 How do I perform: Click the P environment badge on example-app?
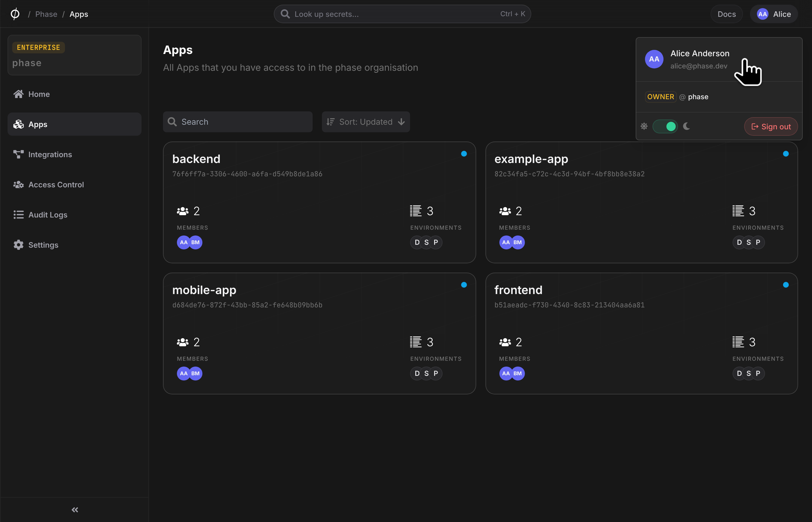click(x=758, y=242)
